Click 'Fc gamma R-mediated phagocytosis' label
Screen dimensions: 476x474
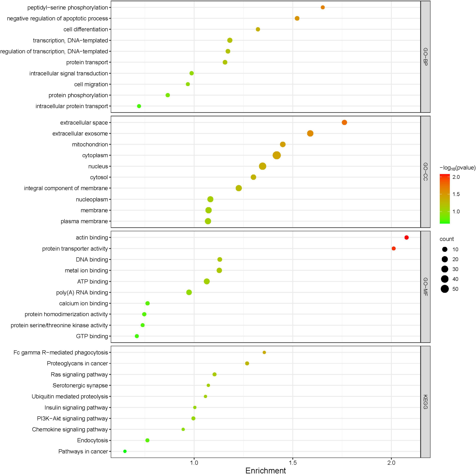[x=61, y=353]
